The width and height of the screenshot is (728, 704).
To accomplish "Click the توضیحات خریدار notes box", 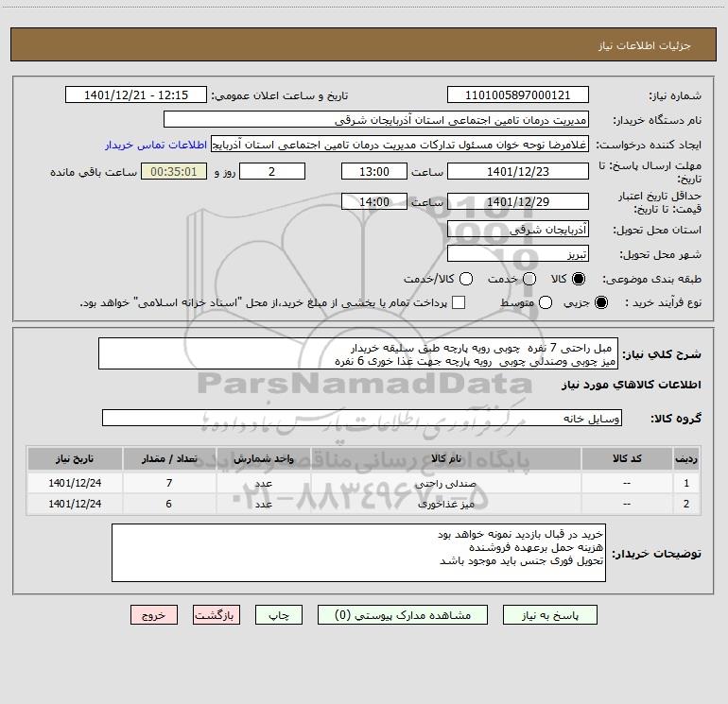I will [x=358, y=553].
